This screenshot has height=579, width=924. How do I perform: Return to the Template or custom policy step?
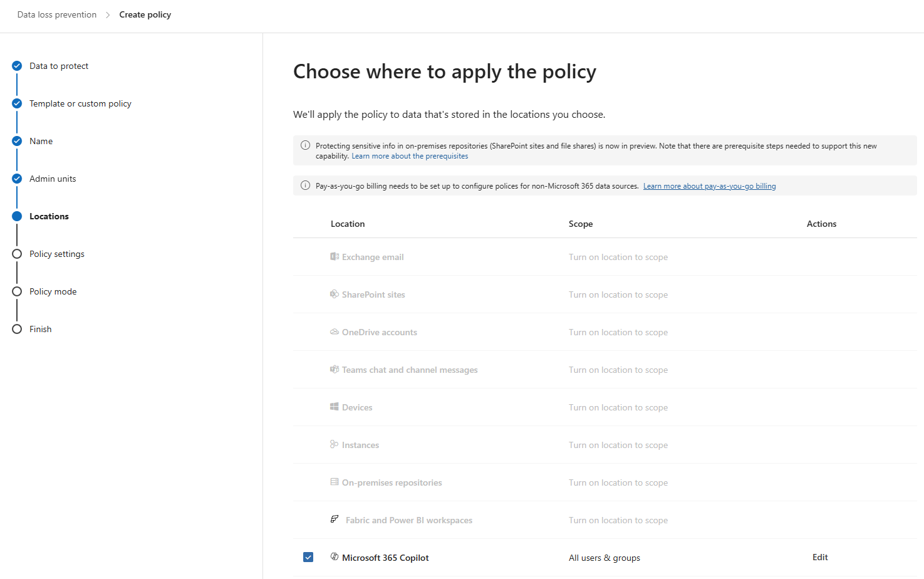click(80, 103)
